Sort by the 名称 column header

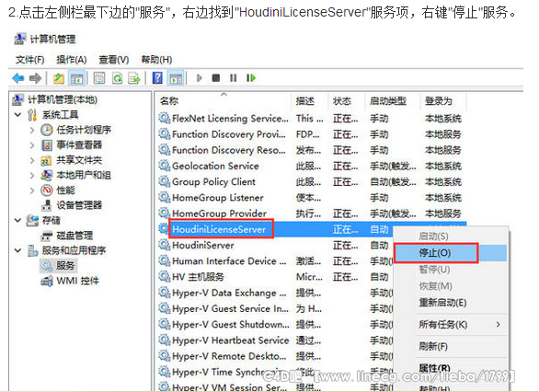[224, 100]
